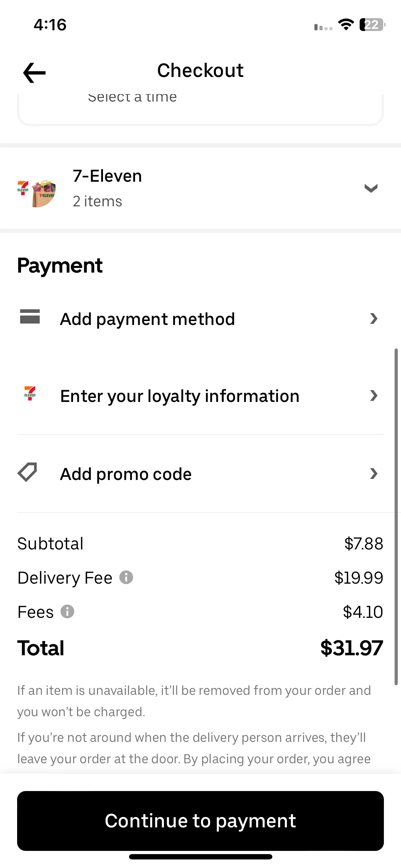The width and height of the screenshot is (401, 868).
Task: Tap the Wi-Fi status icon
Action: [x=346, y=25]
